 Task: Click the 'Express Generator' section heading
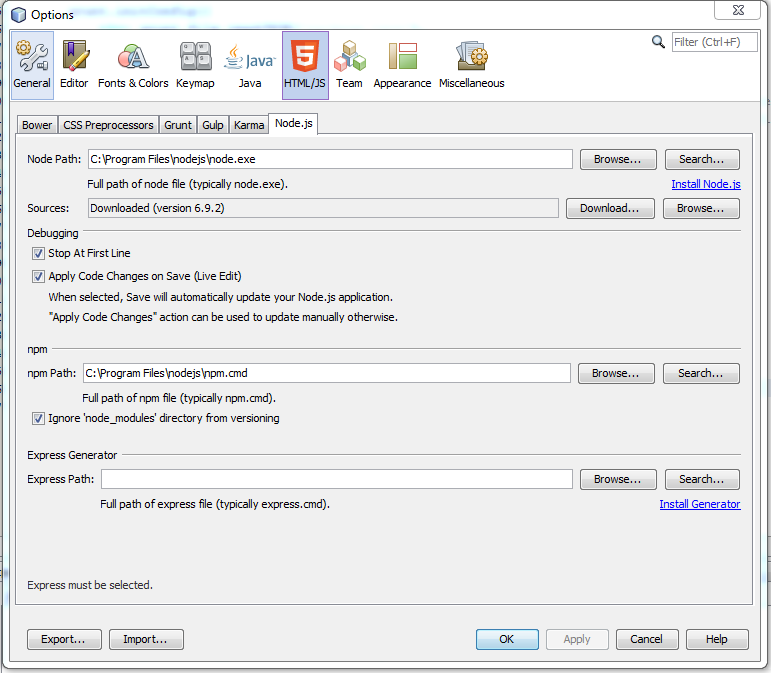click(x=72, y=455)
